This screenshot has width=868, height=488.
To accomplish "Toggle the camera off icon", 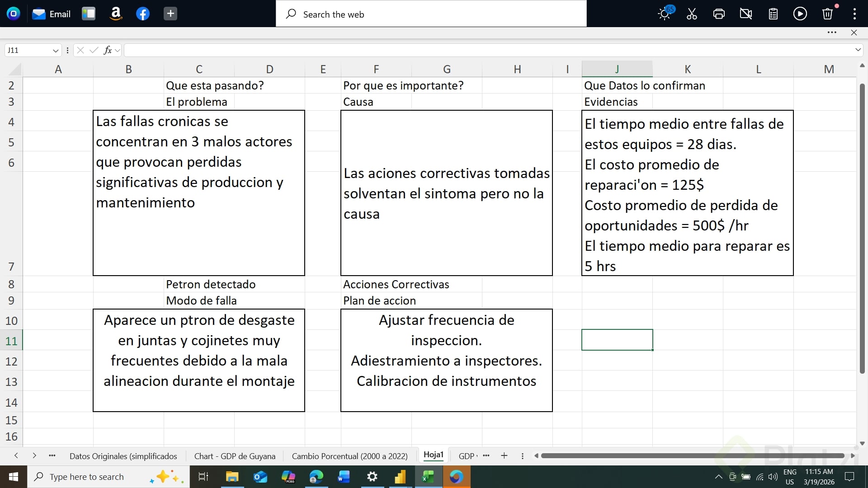I will coord(746,14).
